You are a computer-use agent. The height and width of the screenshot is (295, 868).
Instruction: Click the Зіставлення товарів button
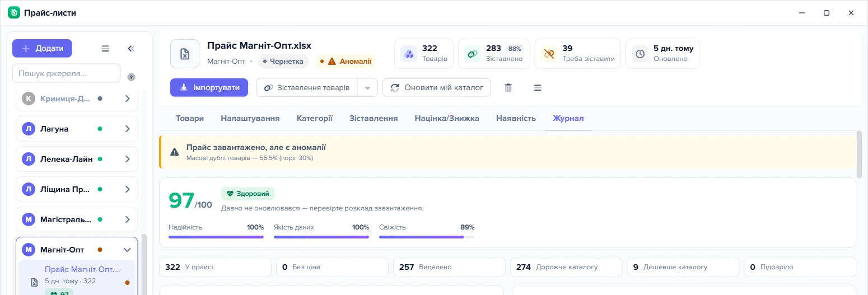[307, 87]
